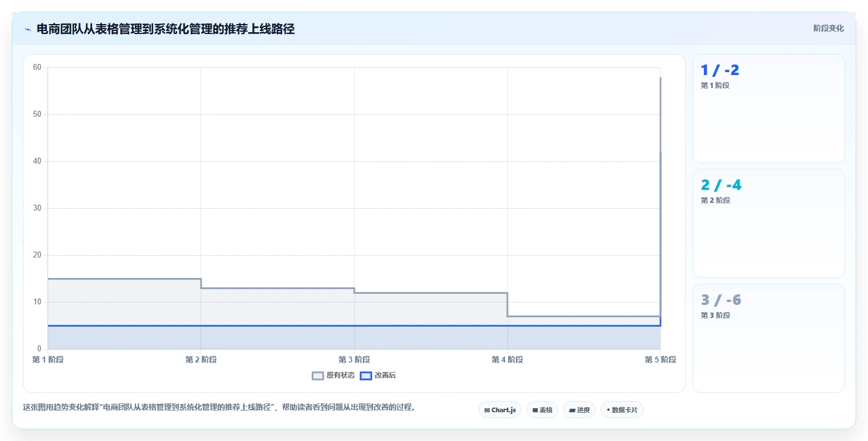Viewport: 868px width, 441px height.
Task: Click x-axis label 第 1 阶段 on chart
Action: coord(48,359)
